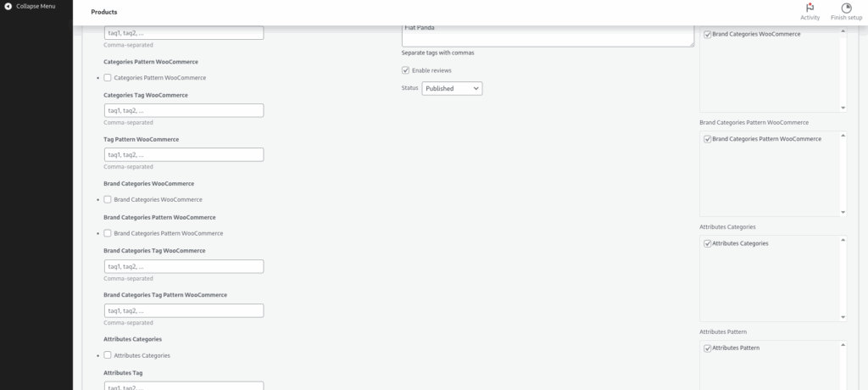Image resolution: width=868 pixels, height=390 pixels.
Task: Click the Collapse Menu label
Action: click(36, 7)
